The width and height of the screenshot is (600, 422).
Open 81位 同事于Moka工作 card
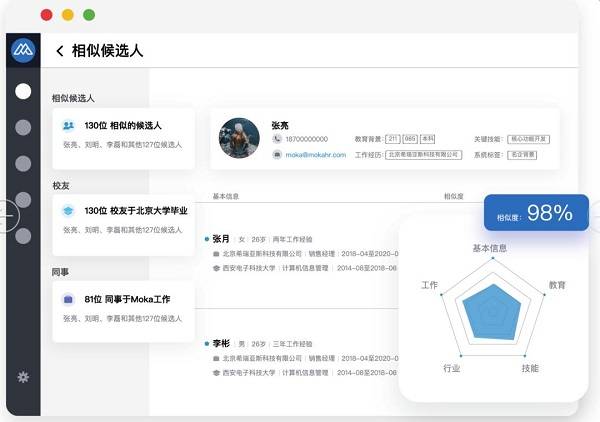(124, 311)
